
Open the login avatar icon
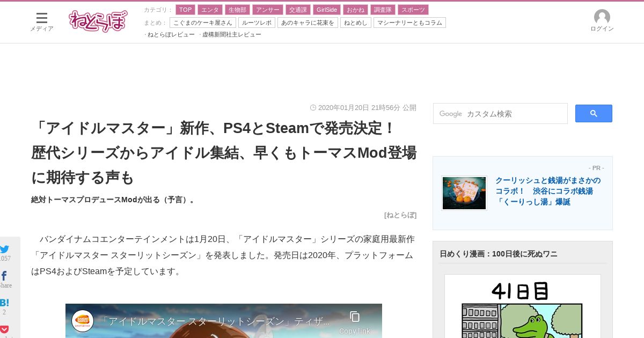point(602,17)
